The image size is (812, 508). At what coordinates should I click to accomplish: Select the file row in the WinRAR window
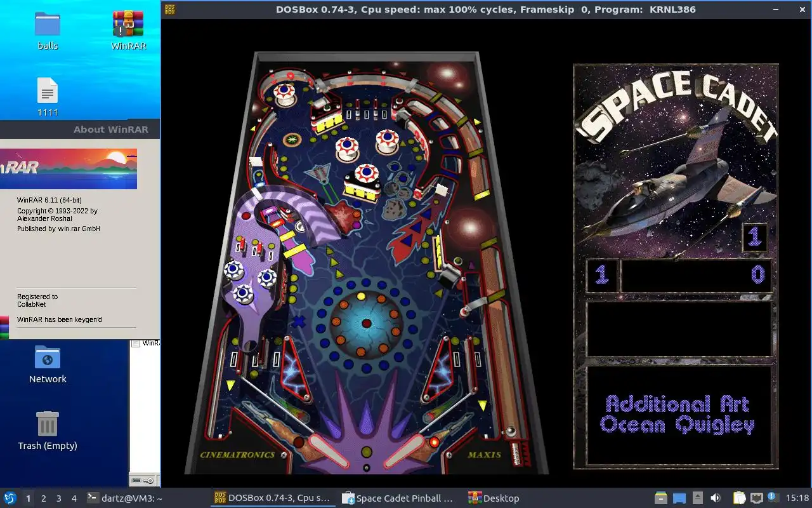point(145,344)
